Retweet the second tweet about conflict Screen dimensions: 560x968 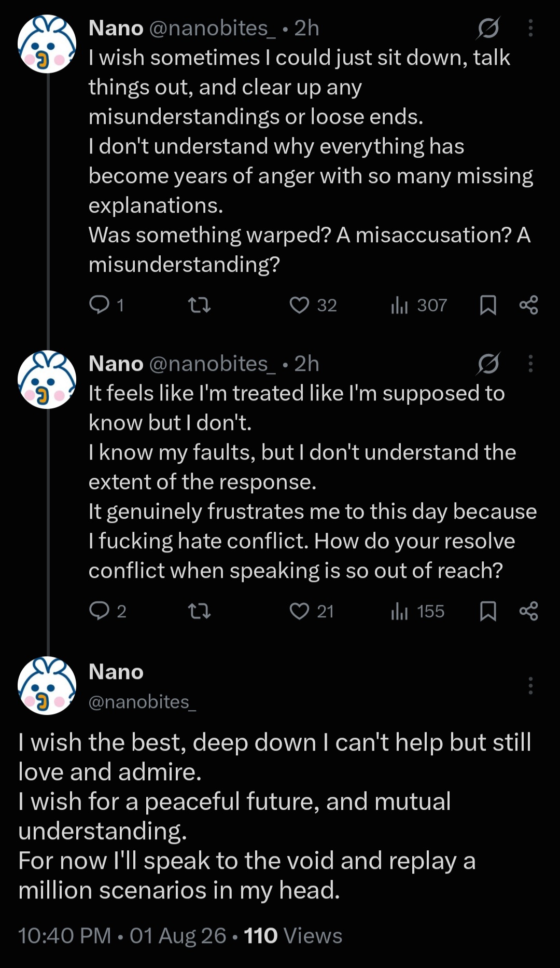[x=199, y=611]
